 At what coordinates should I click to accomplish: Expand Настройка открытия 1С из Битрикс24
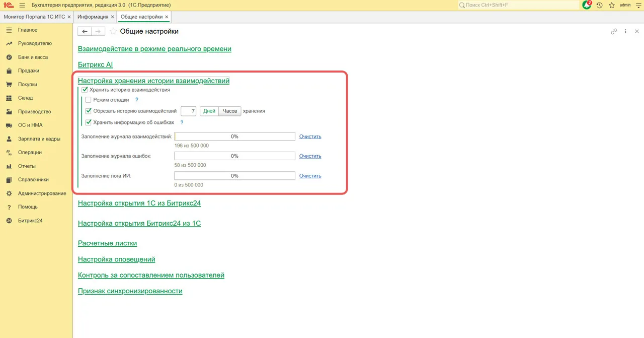click(x=139, y=203)
